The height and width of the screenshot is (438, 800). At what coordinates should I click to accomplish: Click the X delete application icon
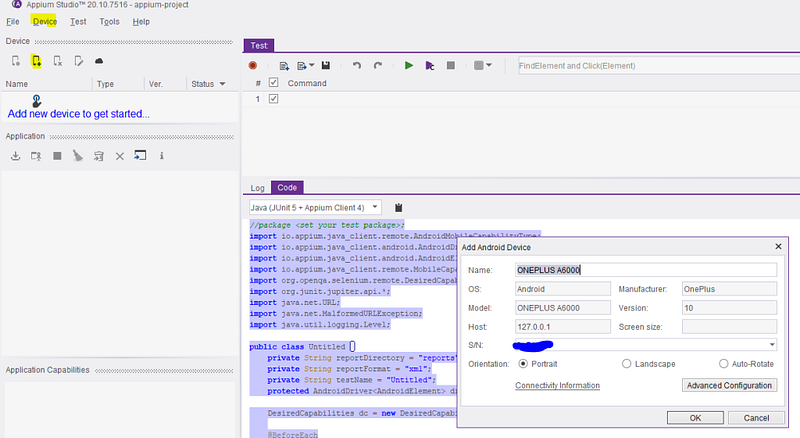click(x=119, y=156)
